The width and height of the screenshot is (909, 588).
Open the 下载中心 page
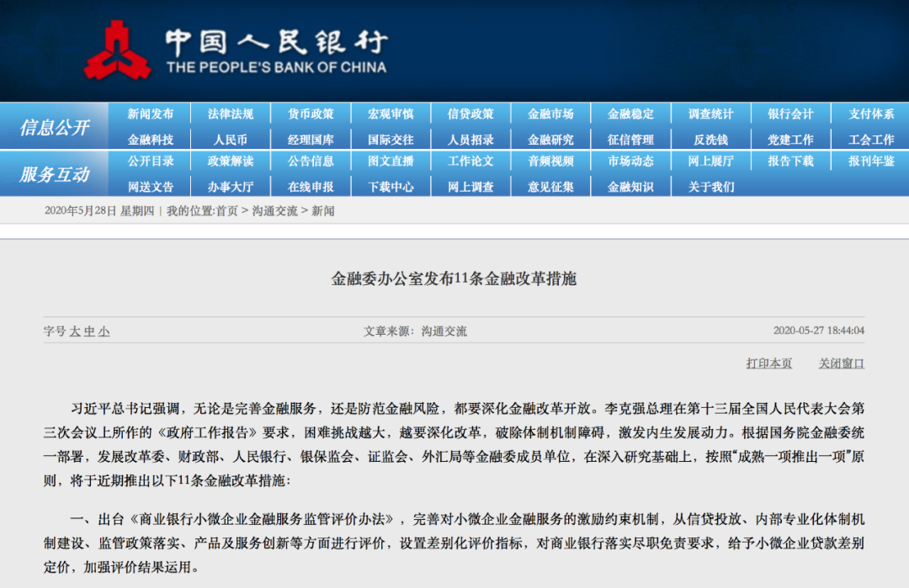[x=391, y=187]
